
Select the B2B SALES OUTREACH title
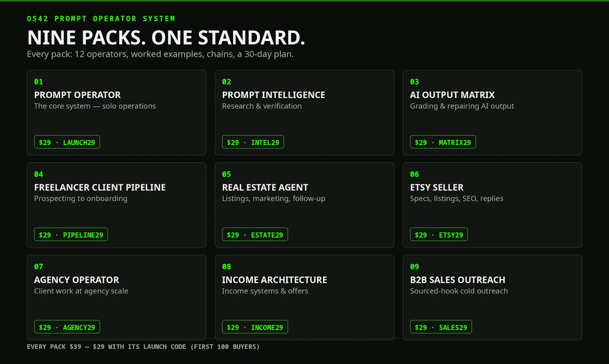coord(458,280)
